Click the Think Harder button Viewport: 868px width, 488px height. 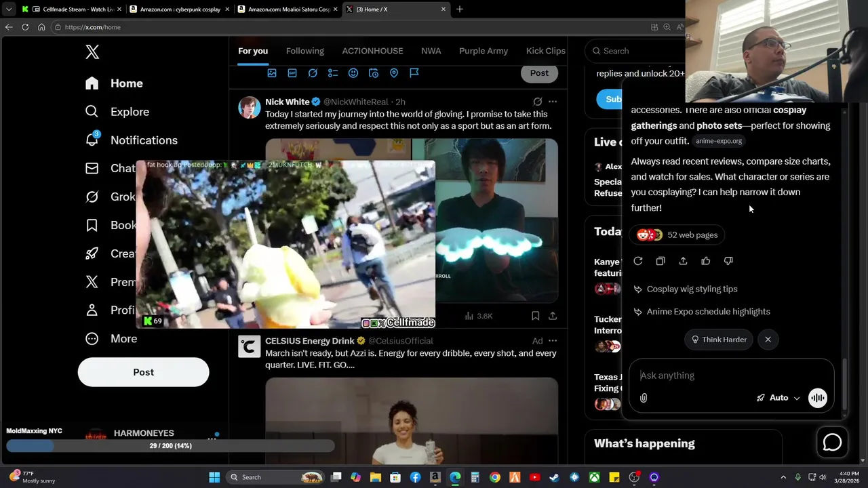point(719,340)
